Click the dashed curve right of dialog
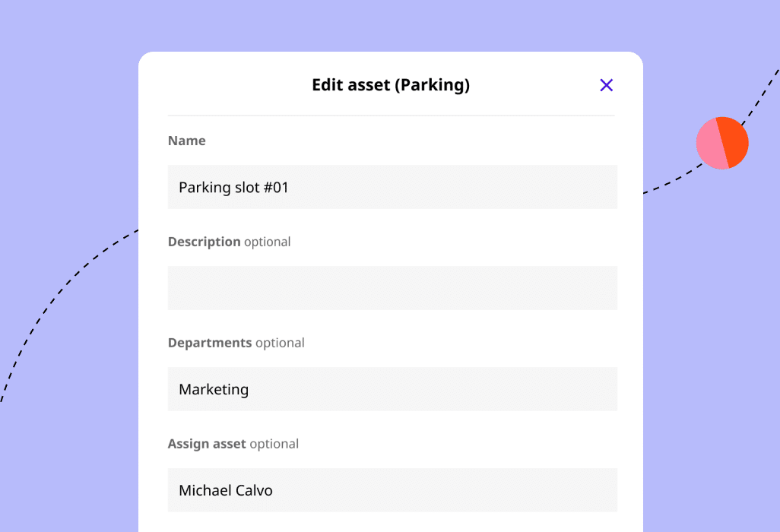 [x=669, y=184]
